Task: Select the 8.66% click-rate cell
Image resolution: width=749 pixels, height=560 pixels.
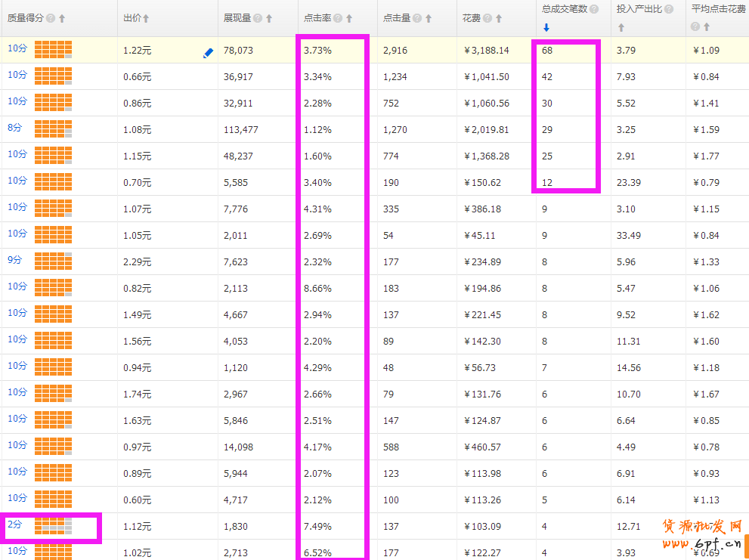Action: 317,289
